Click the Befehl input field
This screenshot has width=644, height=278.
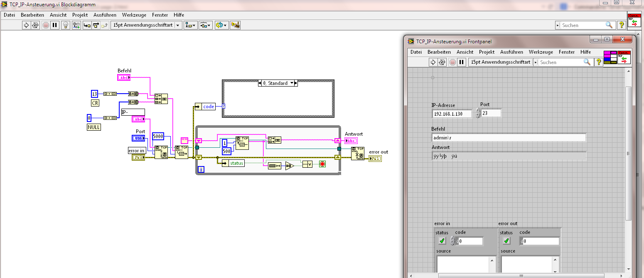pyautogui.click(x=509, y=137)
